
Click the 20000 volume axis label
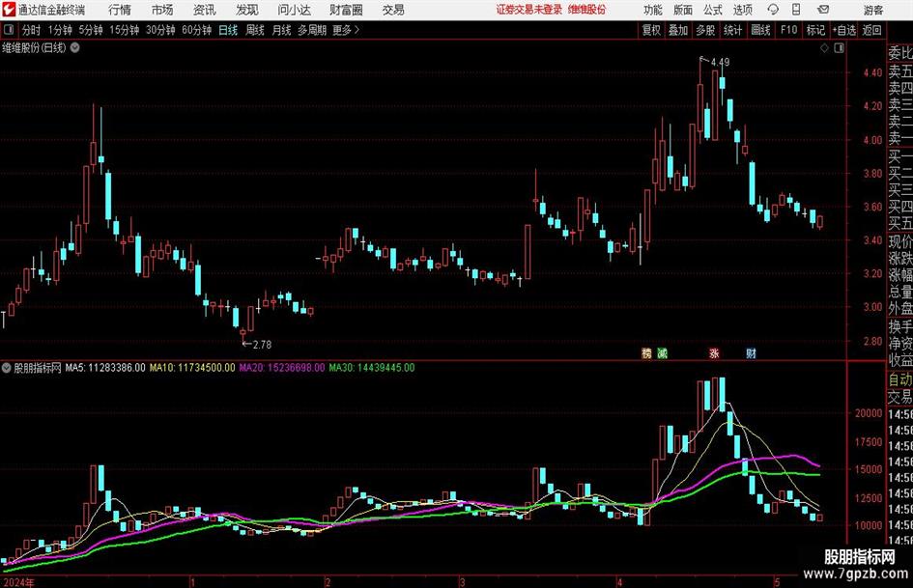(x=869, y=413)
